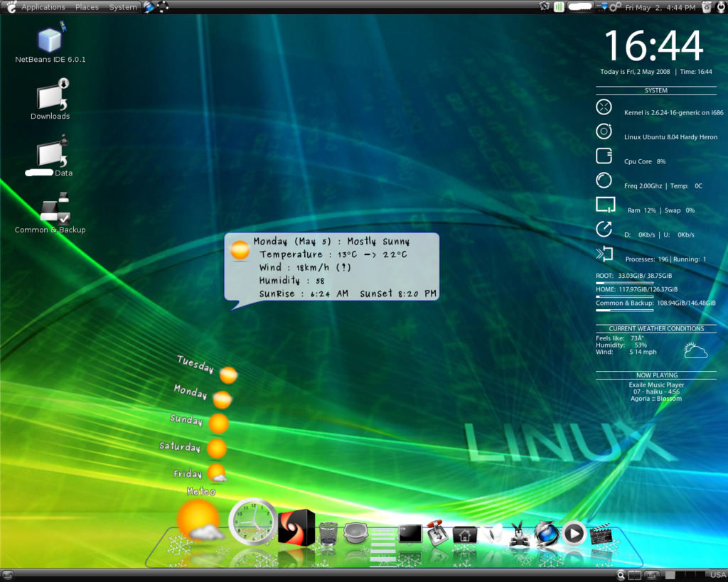The width and height of the screenshot is (728, 582).
Task: Launch the black rabbit dock icon
Action: pos(518,533)
